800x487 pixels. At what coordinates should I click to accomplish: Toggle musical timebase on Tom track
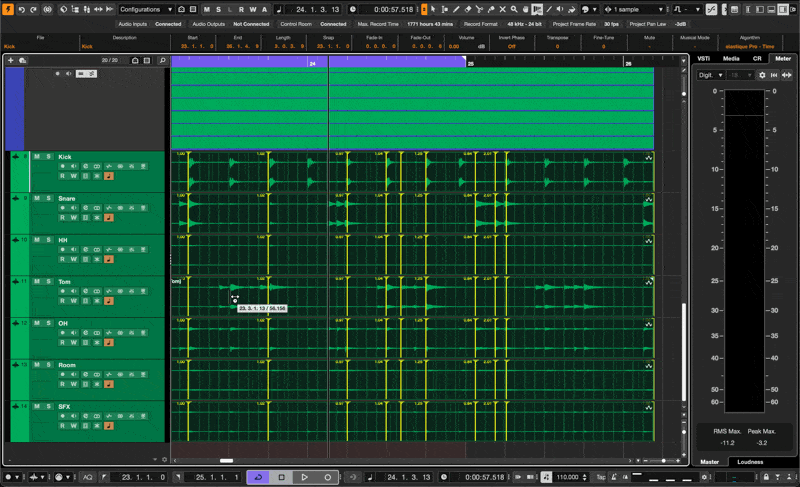tap(108, 301)
